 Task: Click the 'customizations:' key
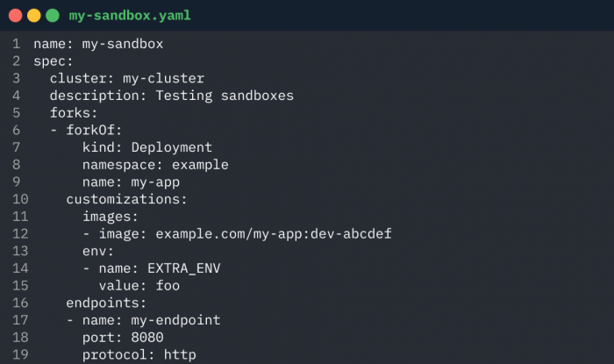click(126, 200)
